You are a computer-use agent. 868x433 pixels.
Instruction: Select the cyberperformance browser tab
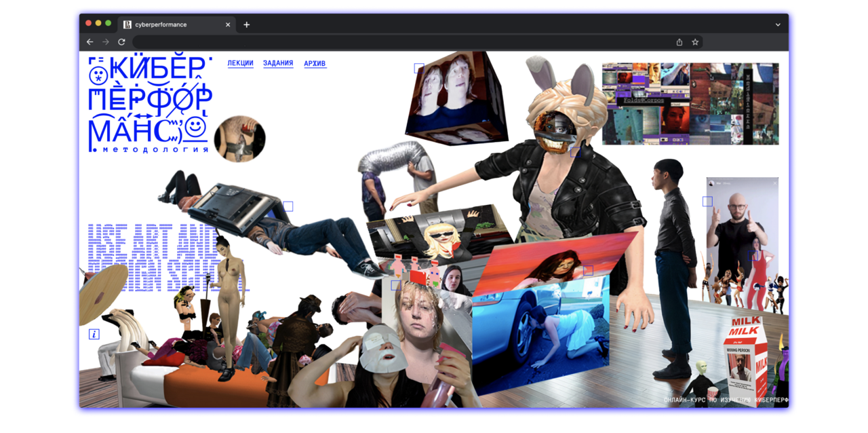pos(177,24)
